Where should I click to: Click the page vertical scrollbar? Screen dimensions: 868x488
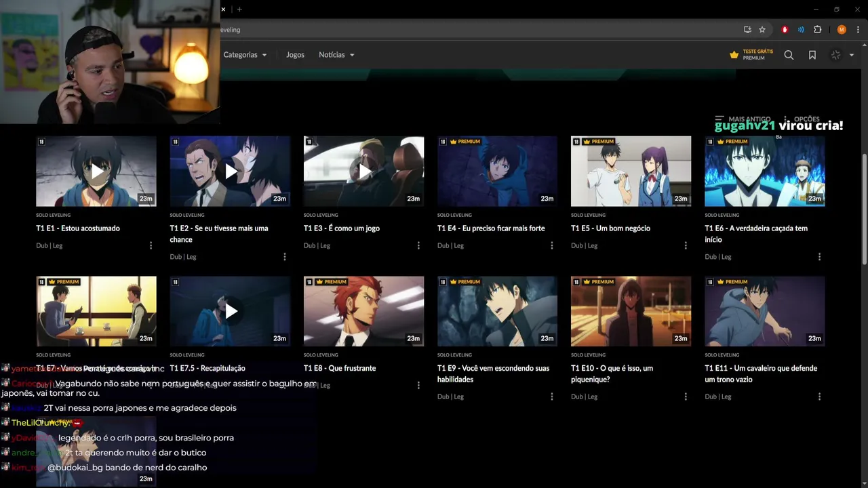864,209
